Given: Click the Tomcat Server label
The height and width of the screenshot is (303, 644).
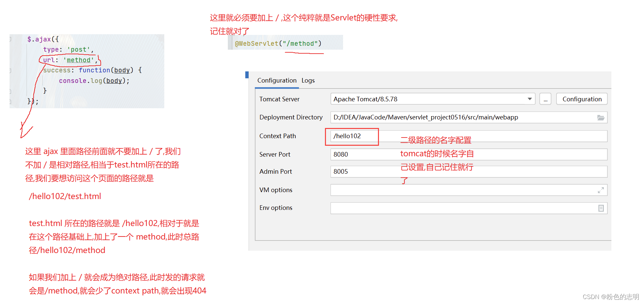Looking at the screenshot, I should pyautogui.click(x=280, y=99).
